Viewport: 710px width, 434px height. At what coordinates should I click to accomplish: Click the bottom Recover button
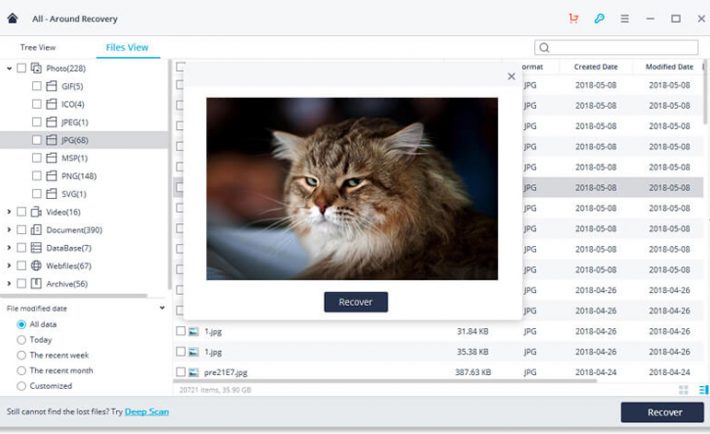pyautogui.click(x=662, y=412)
